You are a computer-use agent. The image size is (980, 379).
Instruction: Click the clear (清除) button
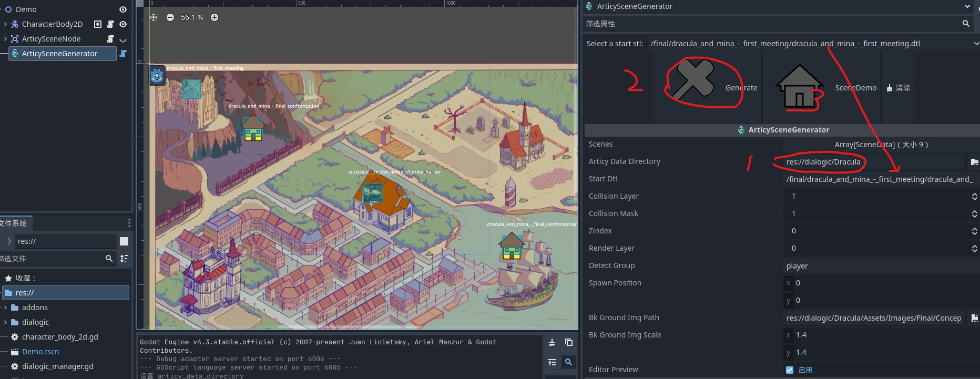click(898, 88)
